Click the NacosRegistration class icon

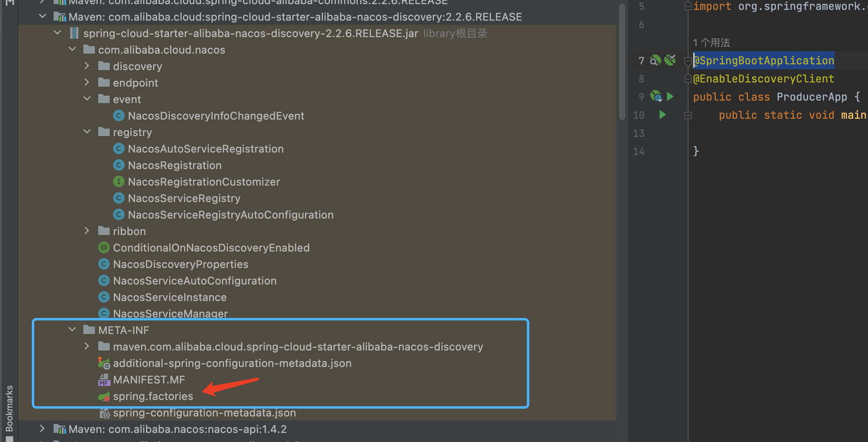[119, 165]
